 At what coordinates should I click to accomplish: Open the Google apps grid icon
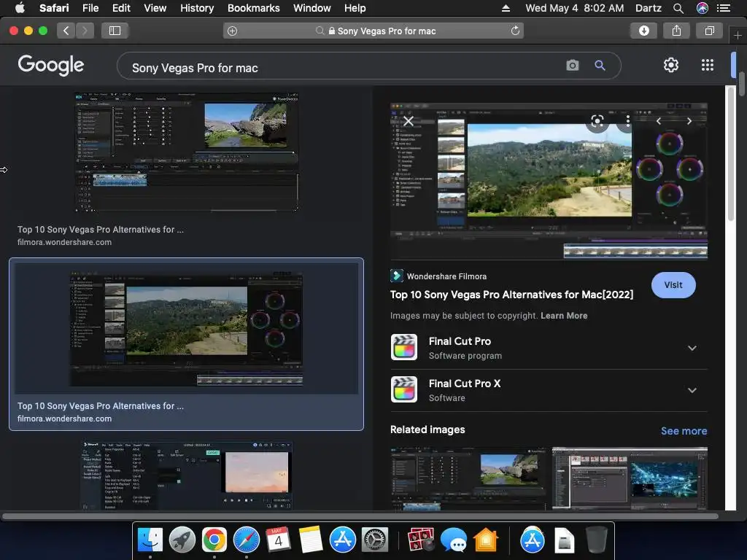click(708, 65)
